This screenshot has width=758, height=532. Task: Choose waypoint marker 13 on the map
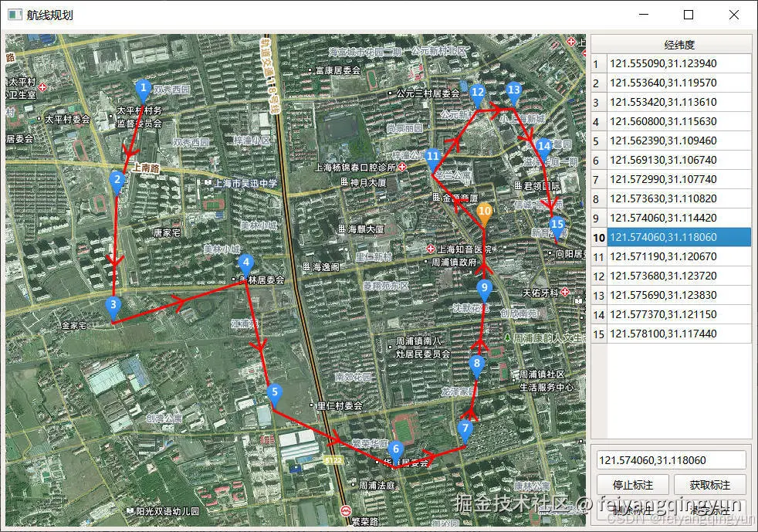click(513, 92)
